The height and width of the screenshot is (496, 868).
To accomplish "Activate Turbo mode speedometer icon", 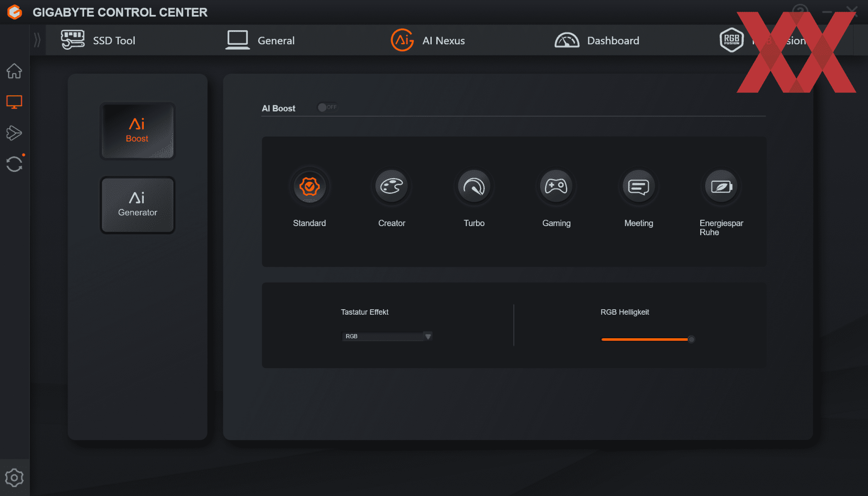I will click(x=474, y=186).
